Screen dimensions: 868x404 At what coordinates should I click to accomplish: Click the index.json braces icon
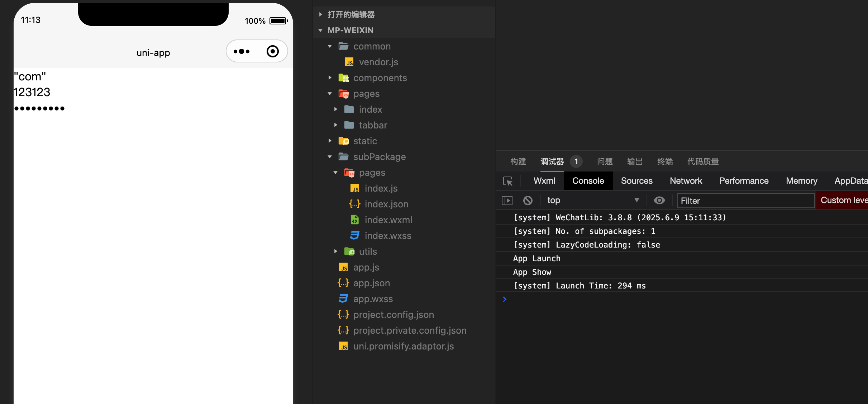tap(355, 204)
